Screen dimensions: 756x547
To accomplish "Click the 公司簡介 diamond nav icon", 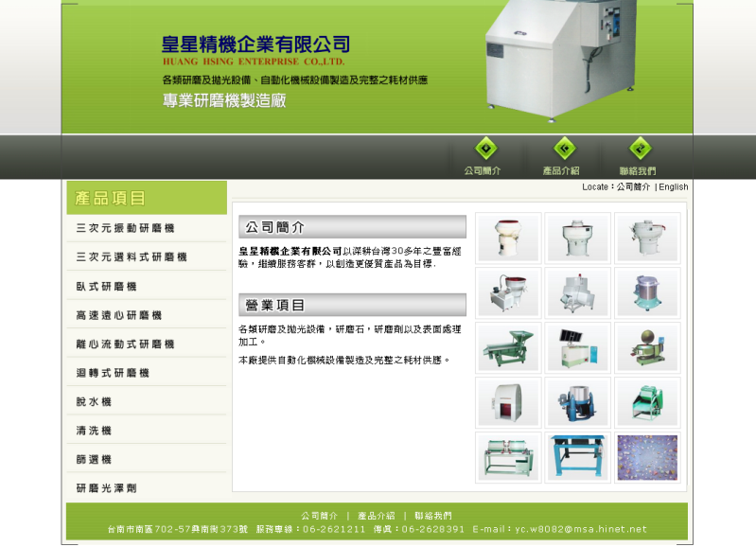I will pyautogui.click(x=486, y=148).
